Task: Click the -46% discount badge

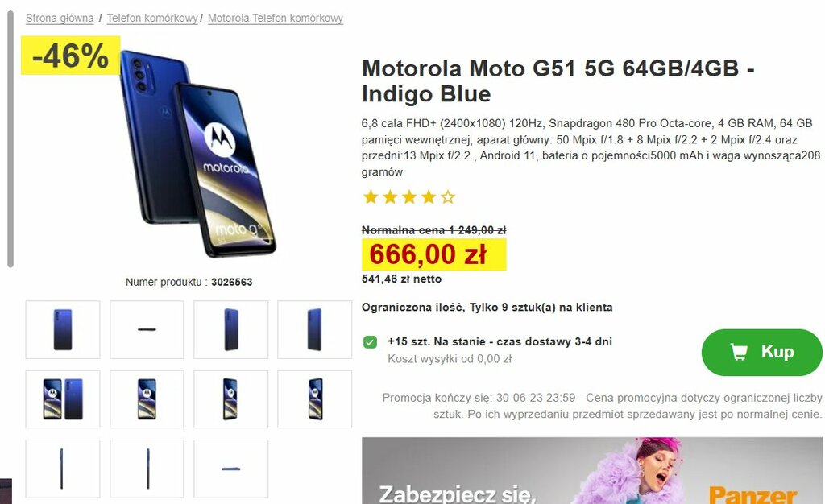Action: (71, 56)
